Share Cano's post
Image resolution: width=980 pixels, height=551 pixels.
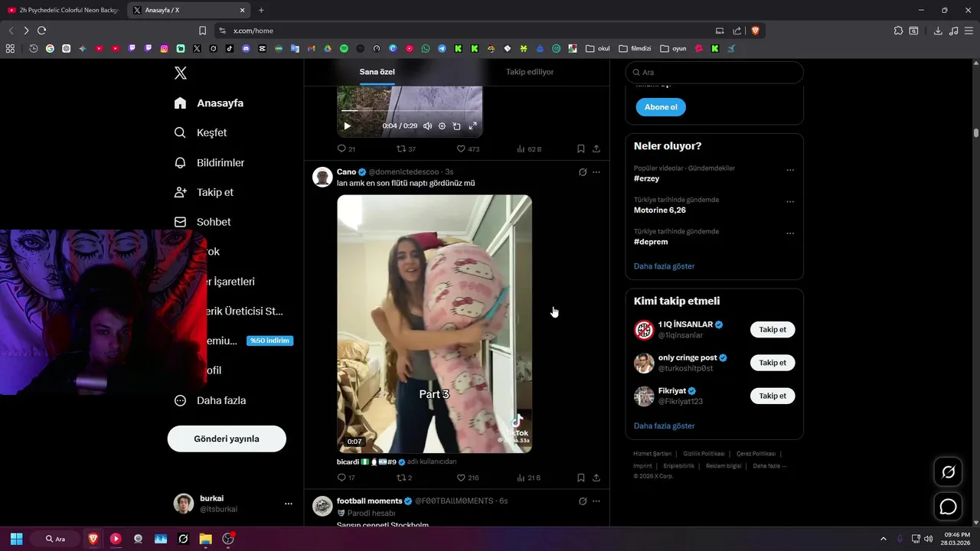point(596,478)
